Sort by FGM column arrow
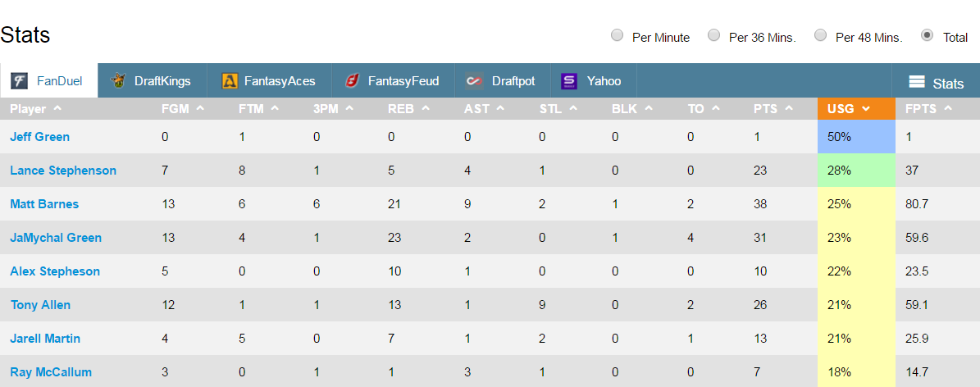 [x=200, y=108]
